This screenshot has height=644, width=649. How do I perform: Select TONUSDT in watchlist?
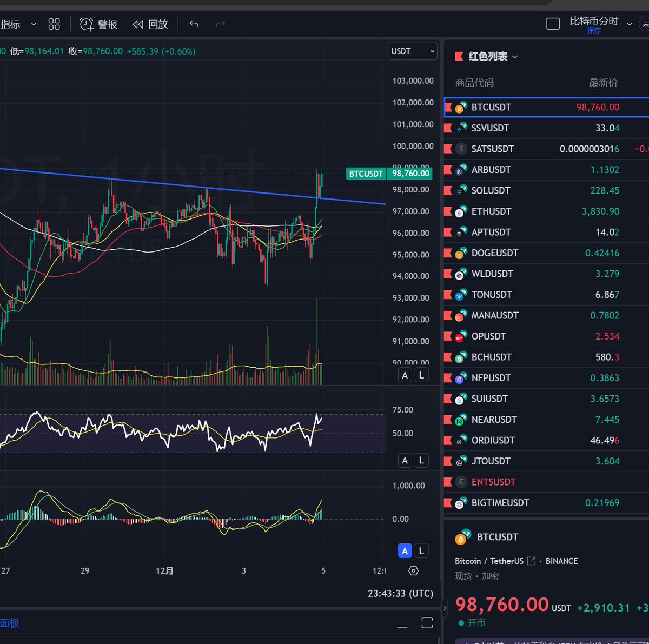(x=546, y=295)
